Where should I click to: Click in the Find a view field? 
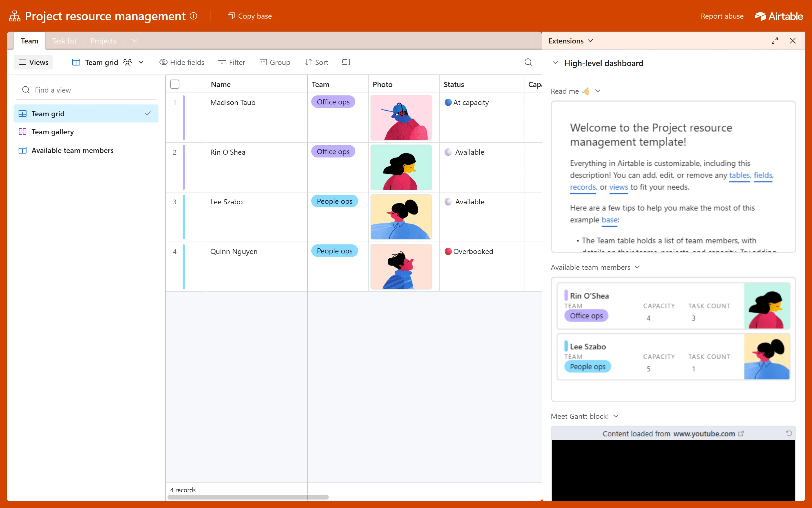click(x=86, y=90)
